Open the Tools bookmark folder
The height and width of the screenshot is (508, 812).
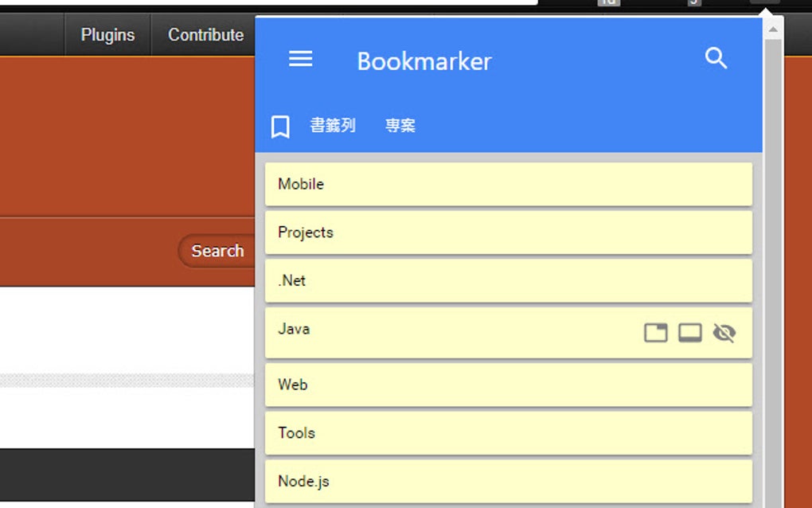(507, 432)
